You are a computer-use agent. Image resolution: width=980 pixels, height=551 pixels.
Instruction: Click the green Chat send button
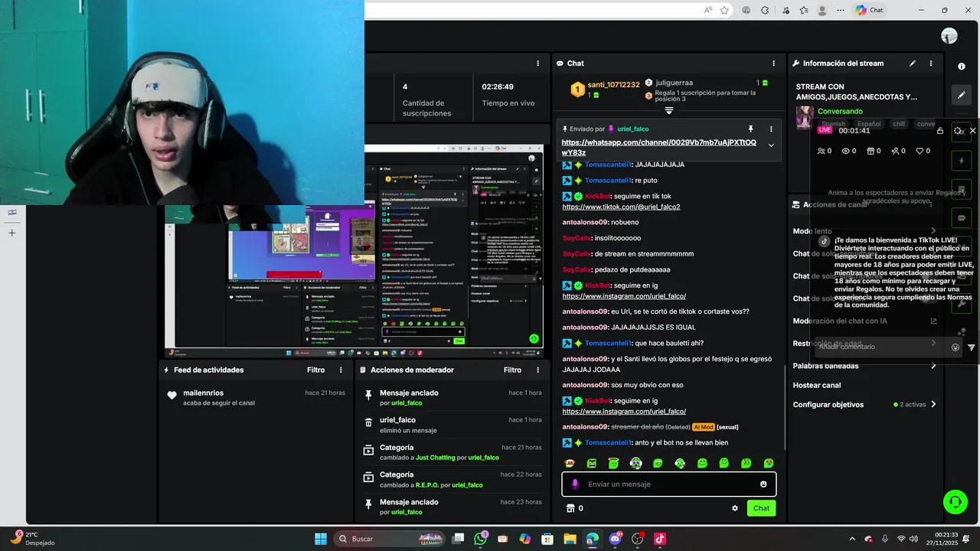tap(761, 508)
